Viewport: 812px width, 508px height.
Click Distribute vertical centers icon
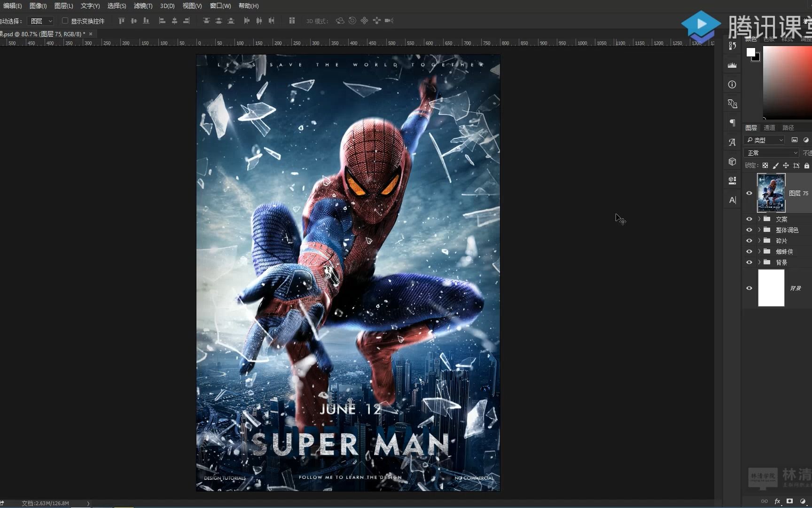219,21
